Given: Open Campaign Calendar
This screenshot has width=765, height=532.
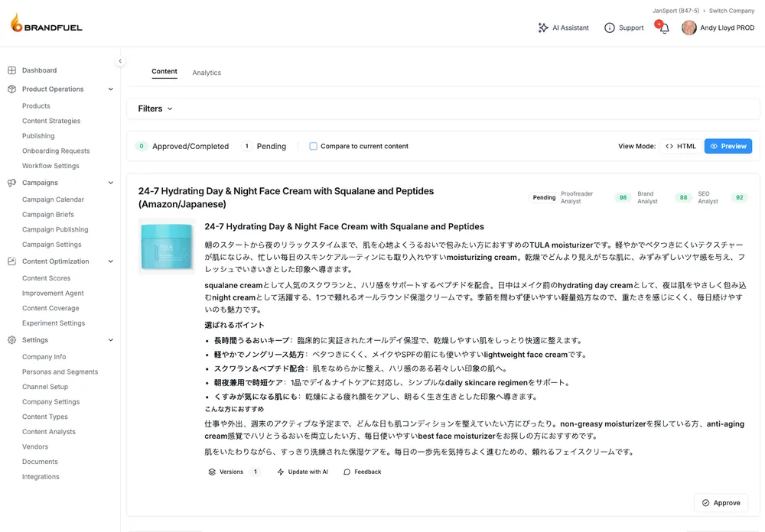Looking at the screenshot, I should pos(53,199).
